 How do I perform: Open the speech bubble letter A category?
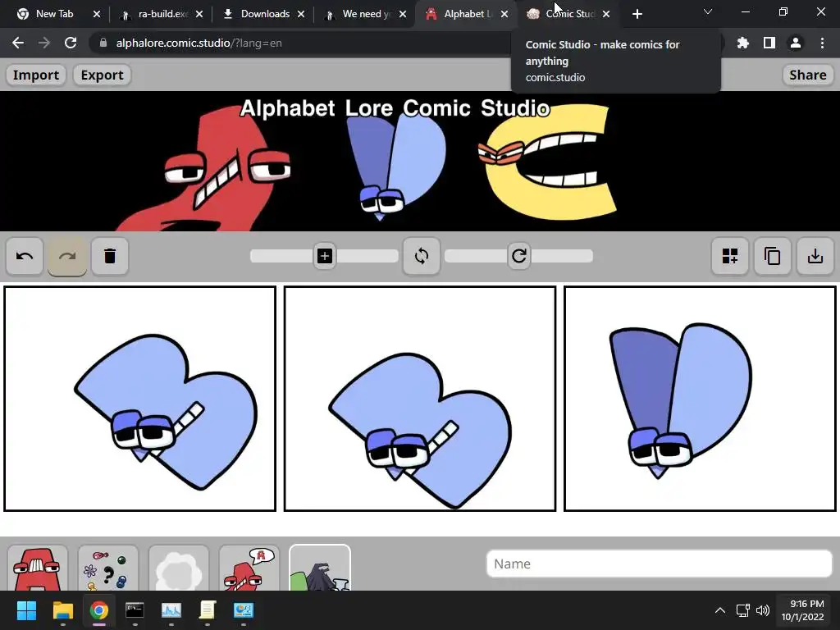click(249, 568)
